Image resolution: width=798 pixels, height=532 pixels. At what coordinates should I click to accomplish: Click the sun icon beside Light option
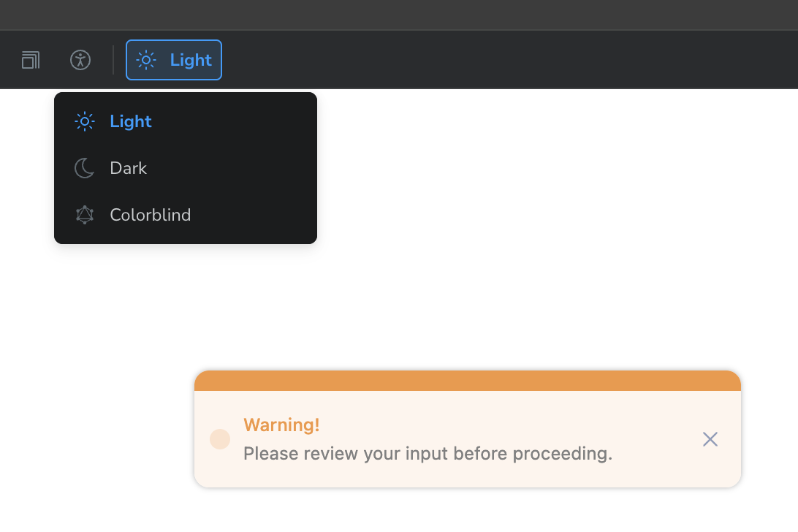pos(85,121)
